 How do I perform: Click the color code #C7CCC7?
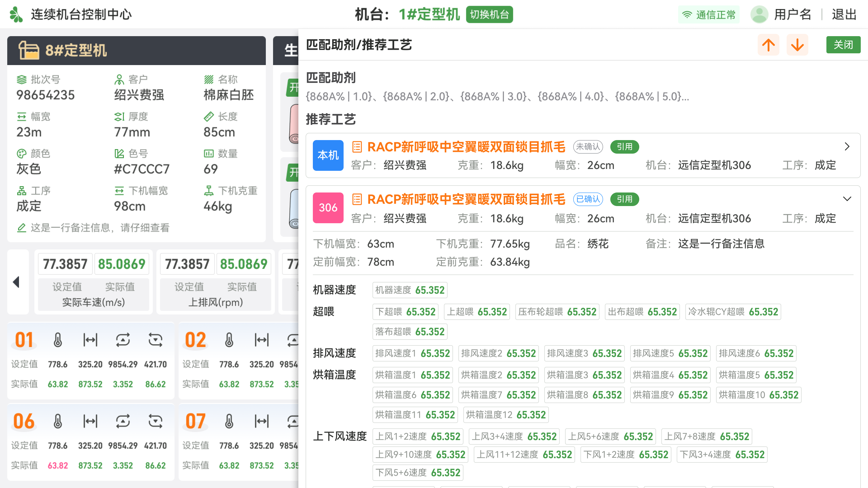click(x=142, y=169)
